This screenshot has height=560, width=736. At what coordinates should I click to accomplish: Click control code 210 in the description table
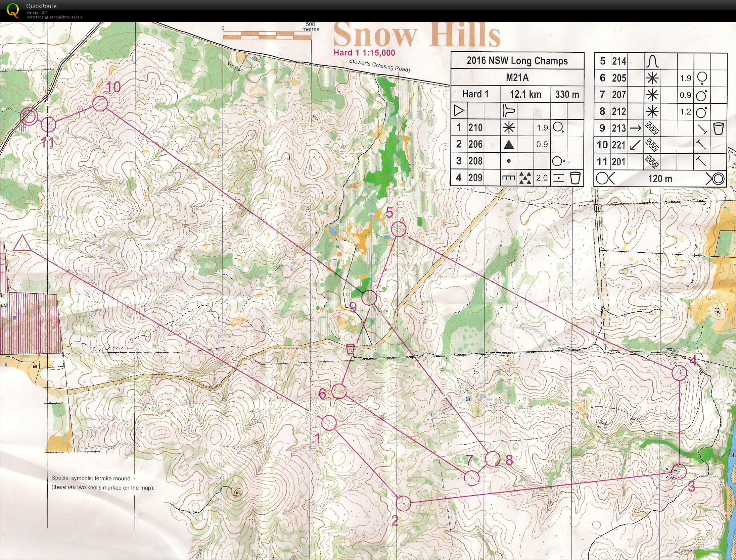pyautogui.click(x=475, y=128)
